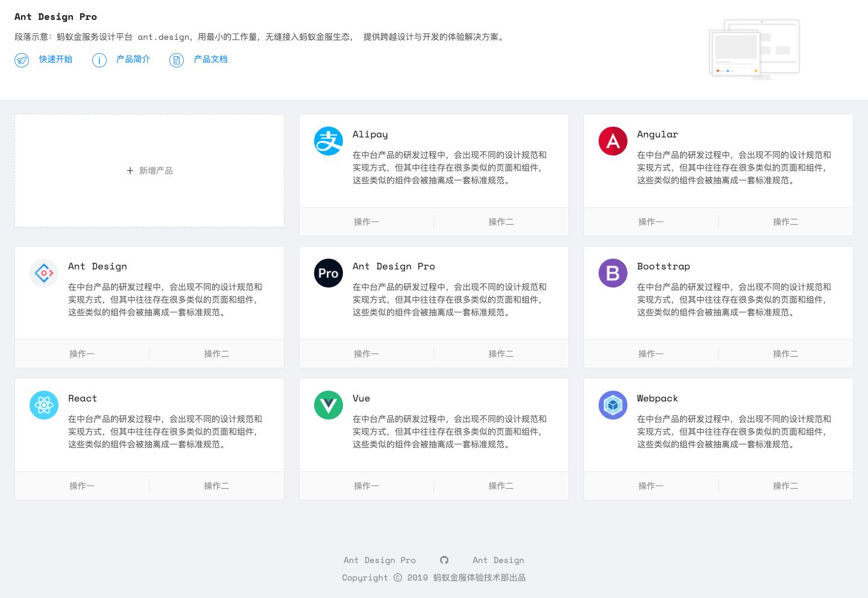Click 操作二 on the React card

(x=217, y=486)
